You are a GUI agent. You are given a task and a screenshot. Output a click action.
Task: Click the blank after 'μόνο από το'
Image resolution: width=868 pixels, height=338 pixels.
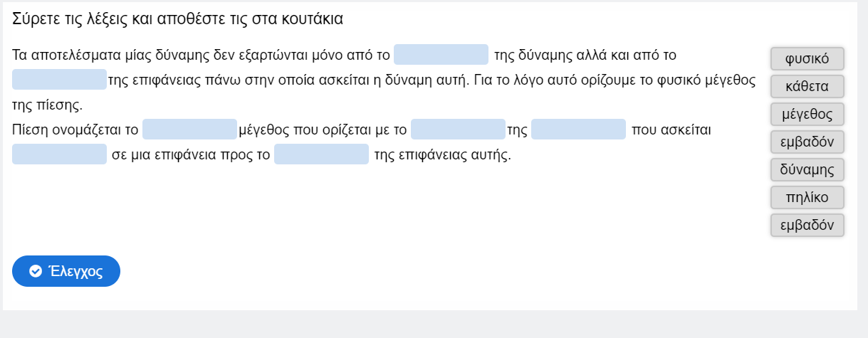[441, 55]
